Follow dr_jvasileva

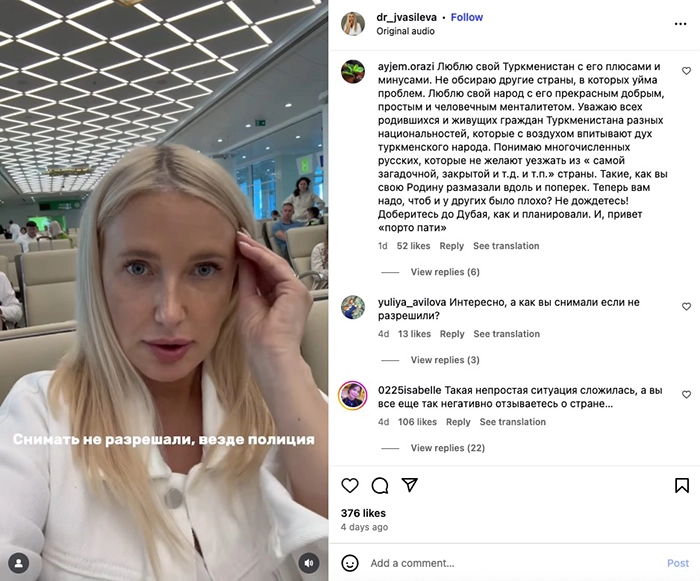click(467, 17)
